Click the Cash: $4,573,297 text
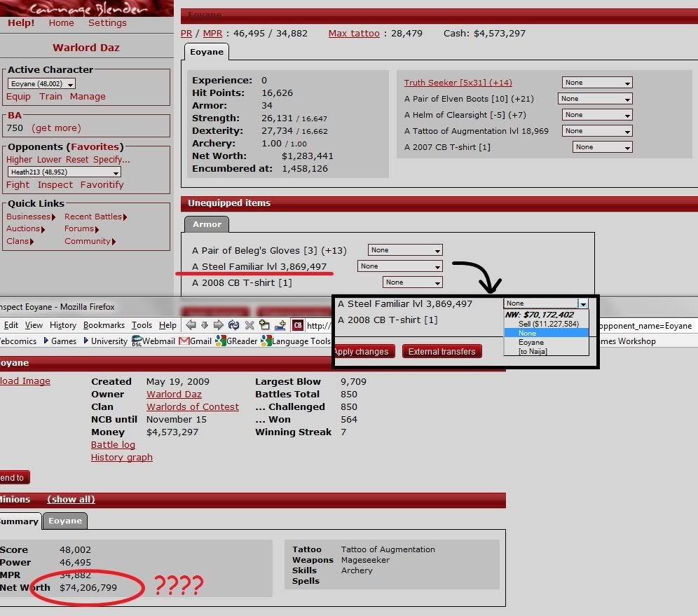The height and width of the screenshot is (616, 698). [484, 34]
